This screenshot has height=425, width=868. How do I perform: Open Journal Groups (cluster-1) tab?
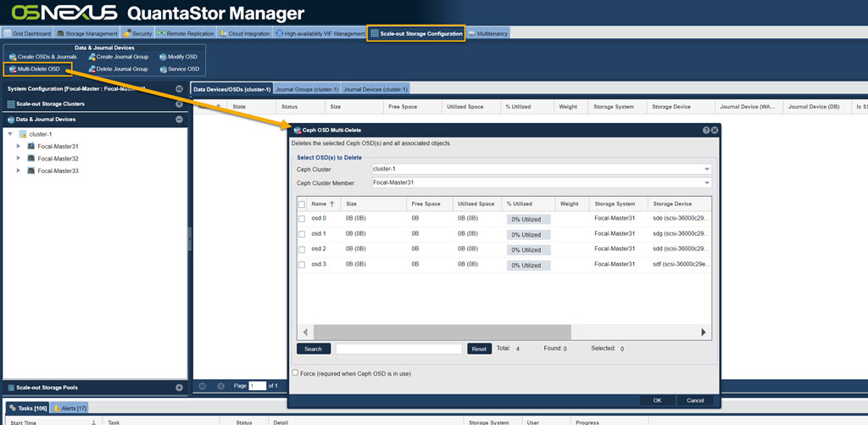[307, 89]
